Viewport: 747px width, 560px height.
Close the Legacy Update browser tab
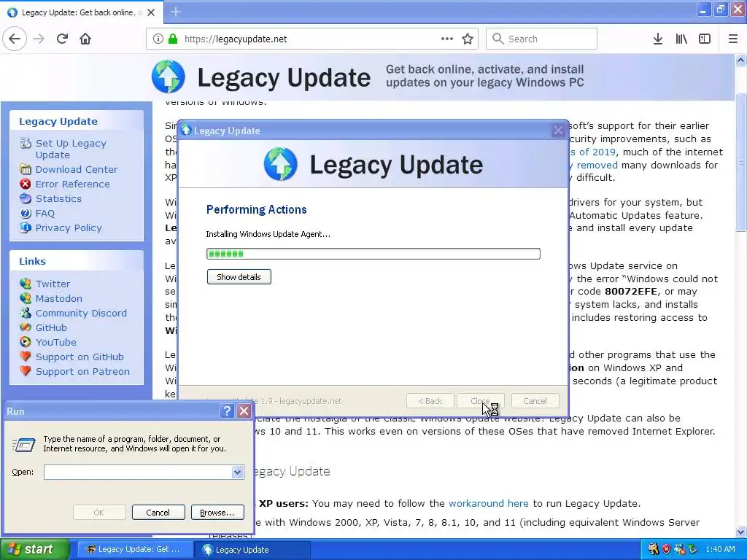click(x=151, y=12)
